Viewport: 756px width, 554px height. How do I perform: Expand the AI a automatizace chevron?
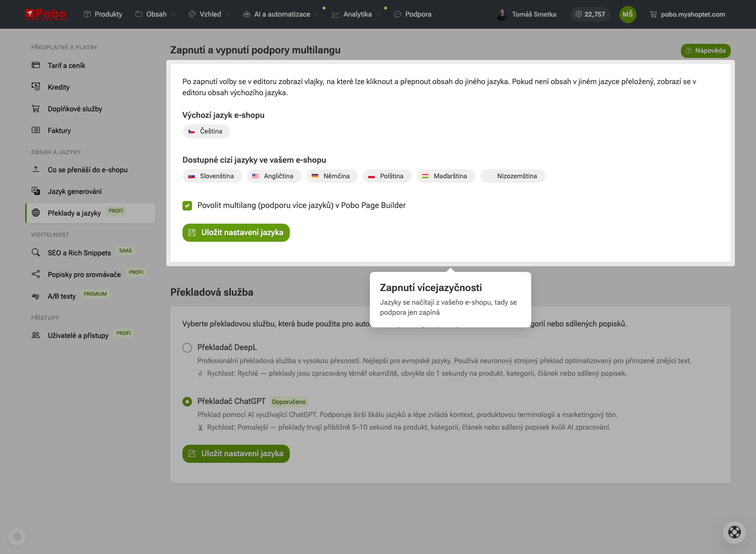tap(317, 14)
